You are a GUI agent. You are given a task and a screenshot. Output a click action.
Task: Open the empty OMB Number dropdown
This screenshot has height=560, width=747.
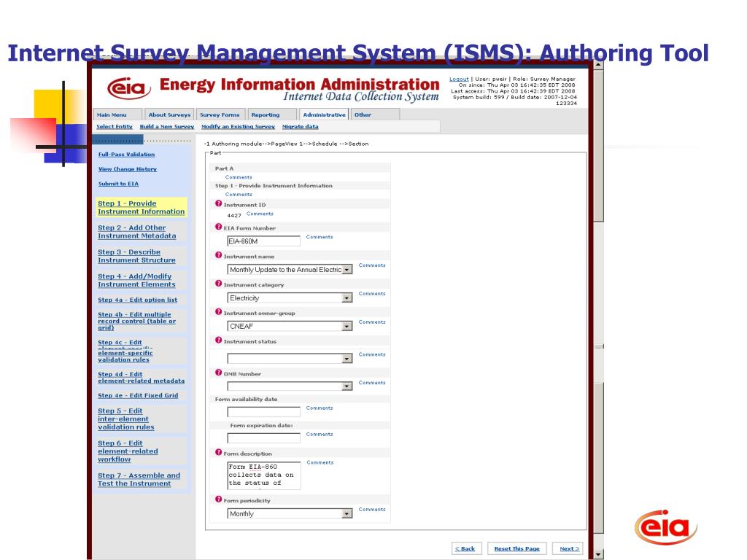[x=347, y=386]
